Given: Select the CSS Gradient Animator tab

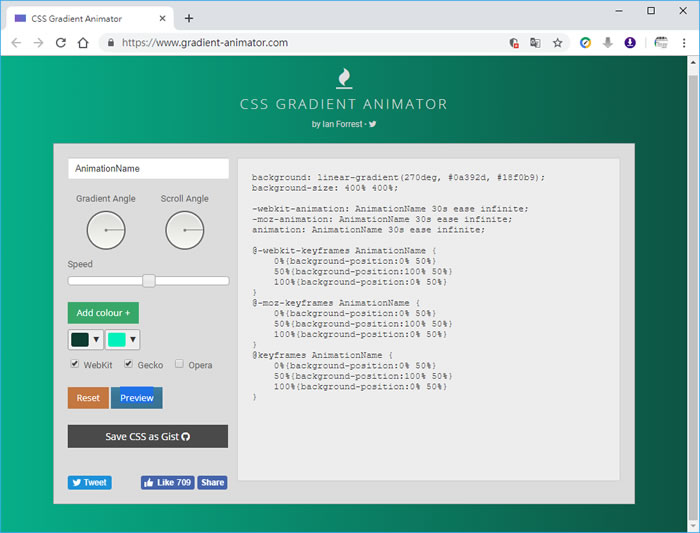Looking at the screenshot, I should (89, 18).
